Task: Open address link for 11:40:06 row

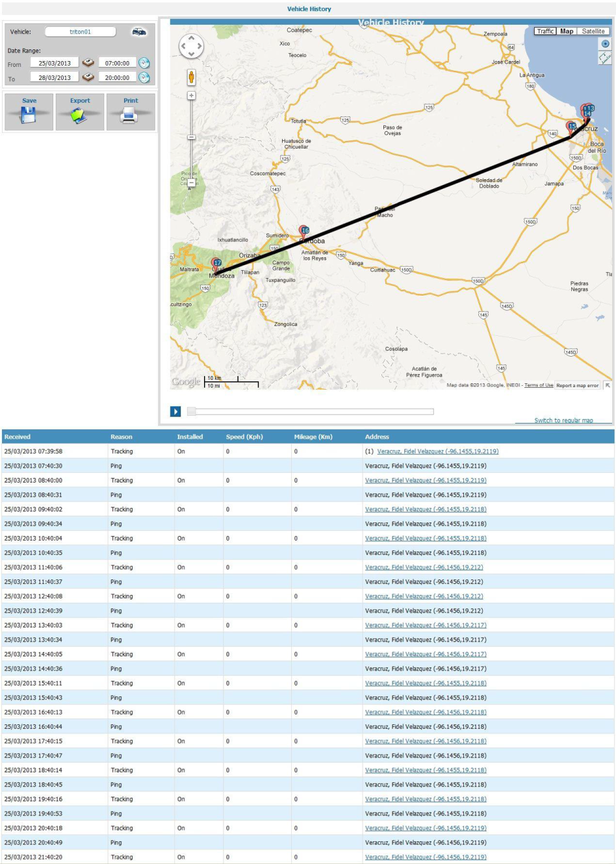Action: (424, 567)
